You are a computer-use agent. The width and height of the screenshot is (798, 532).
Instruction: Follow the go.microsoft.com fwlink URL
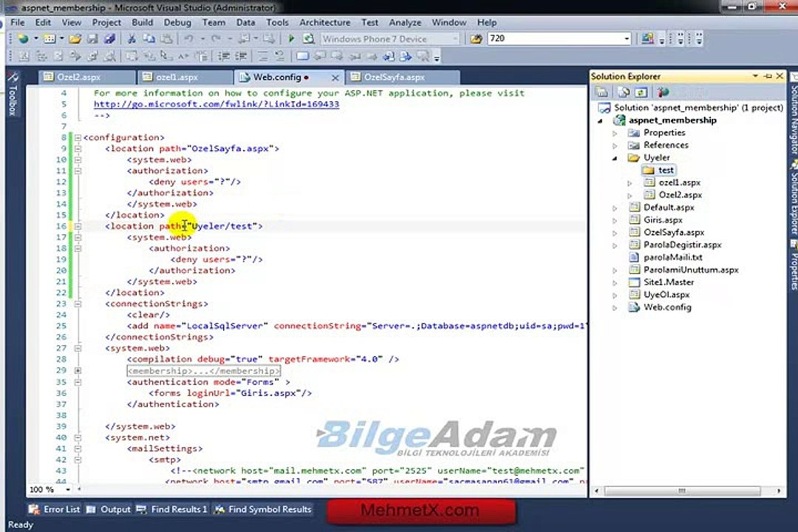pos(216,104)
